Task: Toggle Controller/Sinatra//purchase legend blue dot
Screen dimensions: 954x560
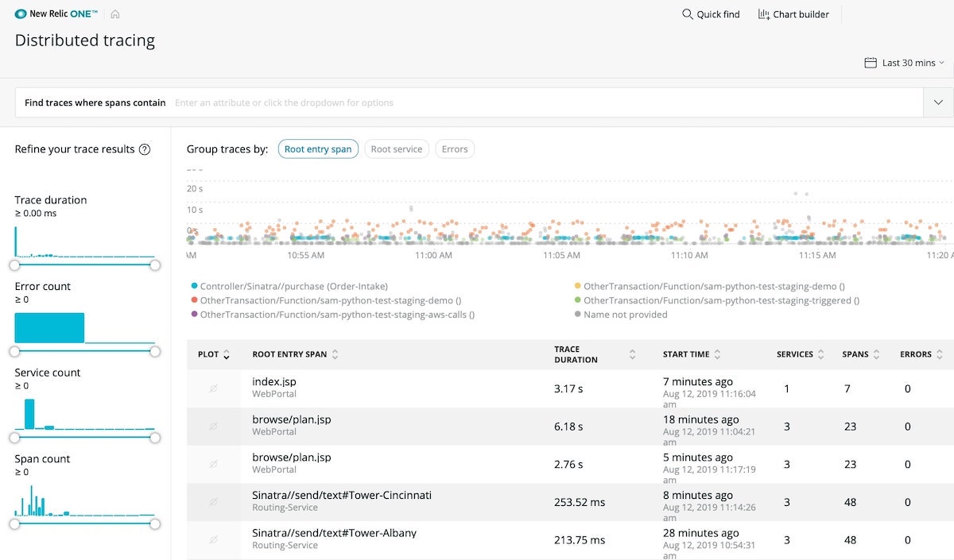Action: (x=194, y=287)
